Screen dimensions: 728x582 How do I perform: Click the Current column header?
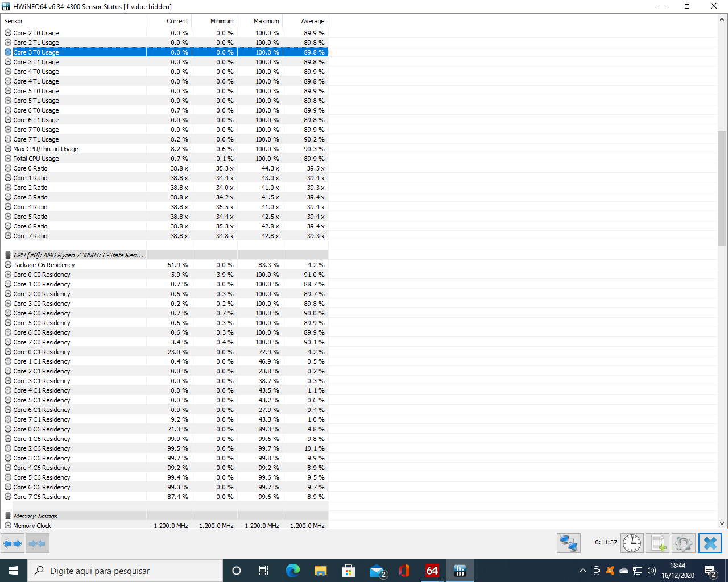(x=169, y=21)
